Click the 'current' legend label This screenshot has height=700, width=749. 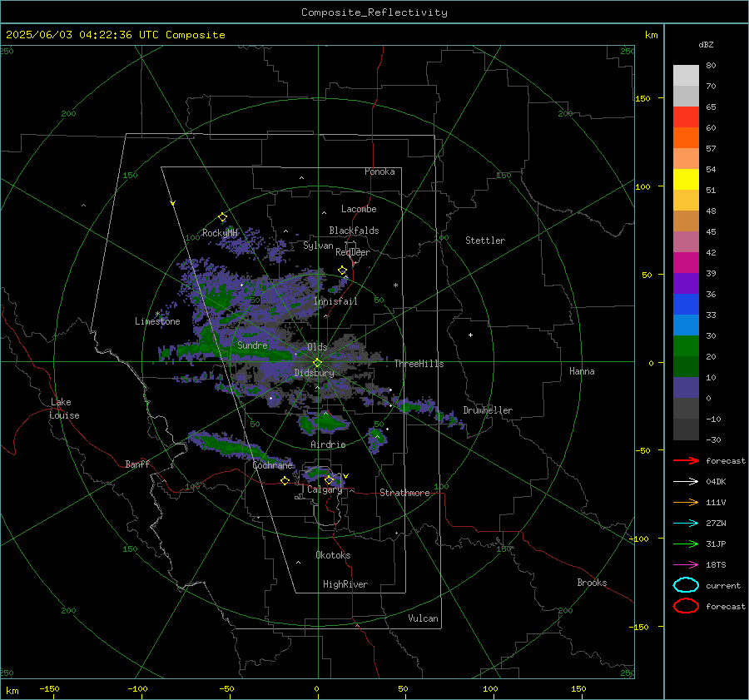point(723,585)
